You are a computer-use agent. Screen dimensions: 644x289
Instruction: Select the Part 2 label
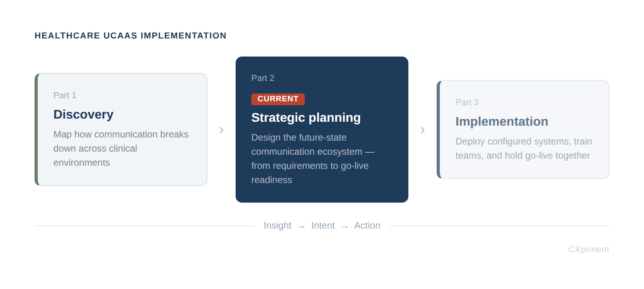click(x=263, y=78)
